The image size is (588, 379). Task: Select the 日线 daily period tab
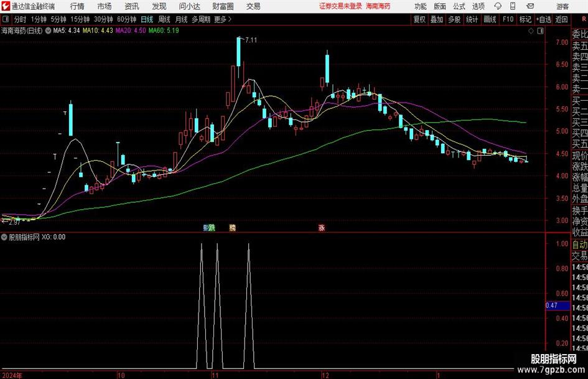pyautogui.click(x=147, y=19)
